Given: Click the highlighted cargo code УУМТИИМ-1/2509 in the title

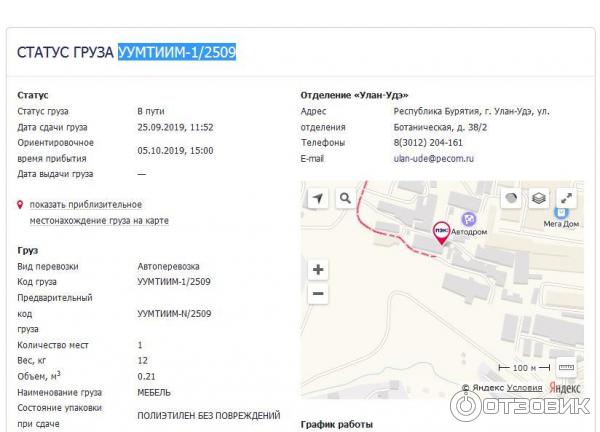Looking at the screenshot, I should (177, 52).
